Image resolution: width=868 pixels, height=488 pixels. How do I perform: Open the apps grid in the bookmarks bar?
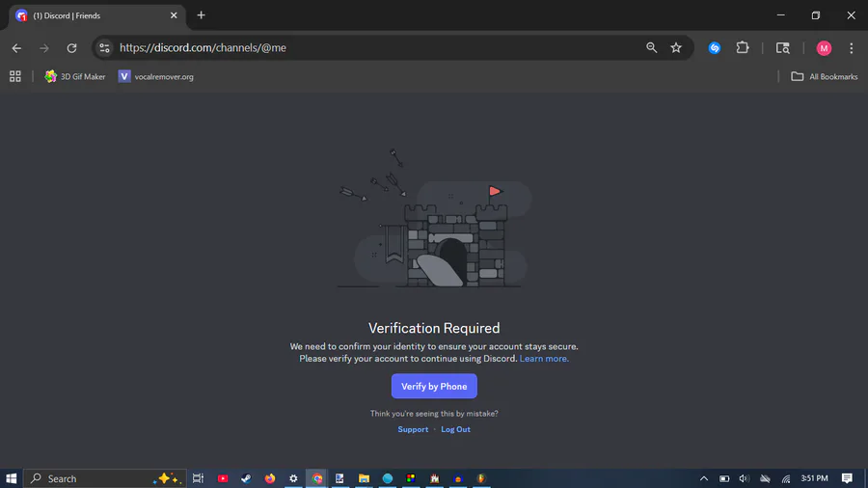point(14,77)
